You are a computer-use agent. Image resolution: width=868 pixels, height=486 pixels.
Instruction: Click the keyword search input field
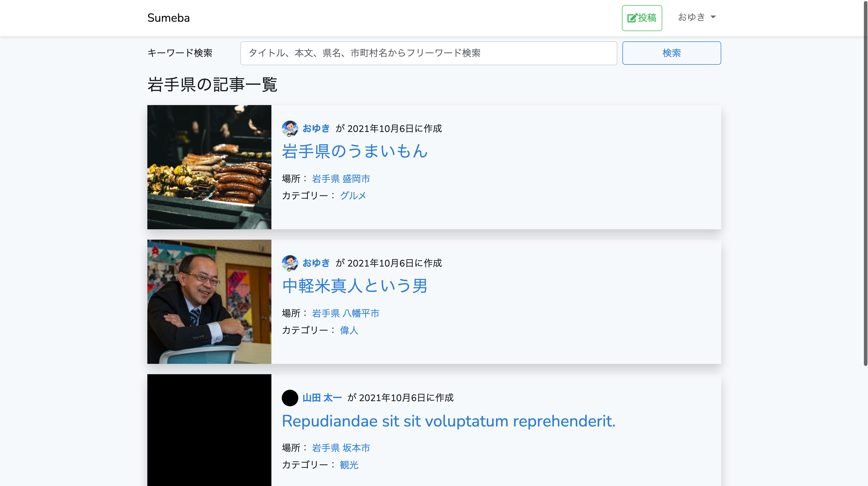(x=428, y=53)
